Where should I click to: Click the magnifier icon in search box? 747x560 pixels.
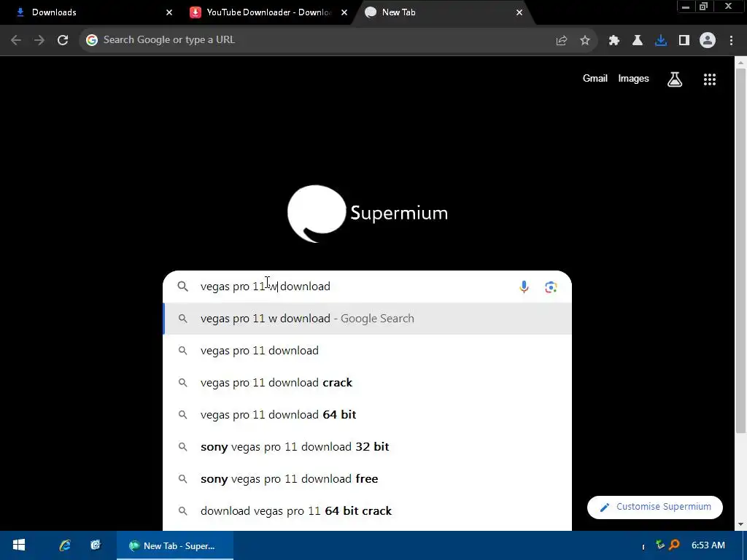183,286
